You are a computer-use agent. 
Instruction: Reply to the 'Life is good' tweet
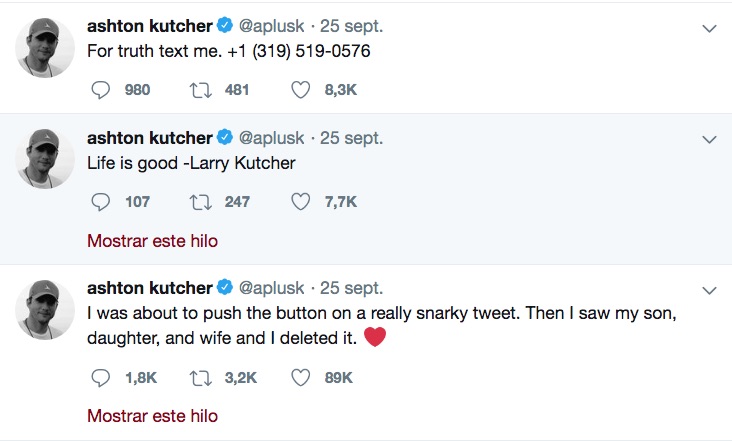(100, 202)
